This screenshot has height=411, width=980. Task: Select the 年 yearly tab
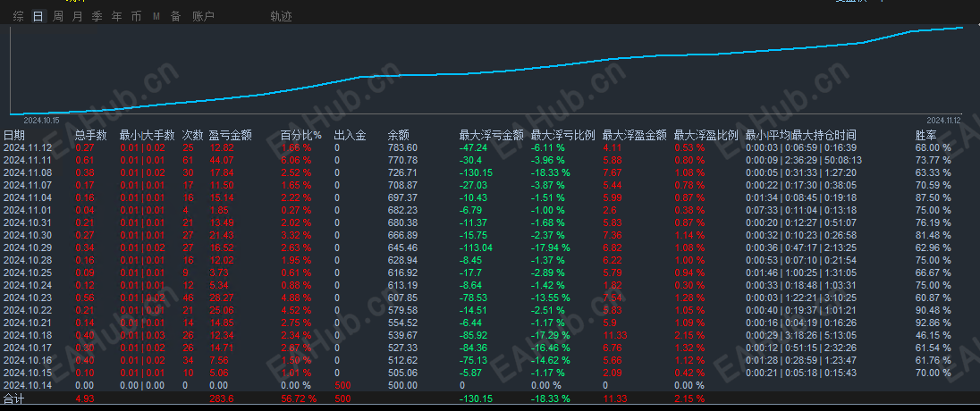pyautogui.click(x=117, y=17)
